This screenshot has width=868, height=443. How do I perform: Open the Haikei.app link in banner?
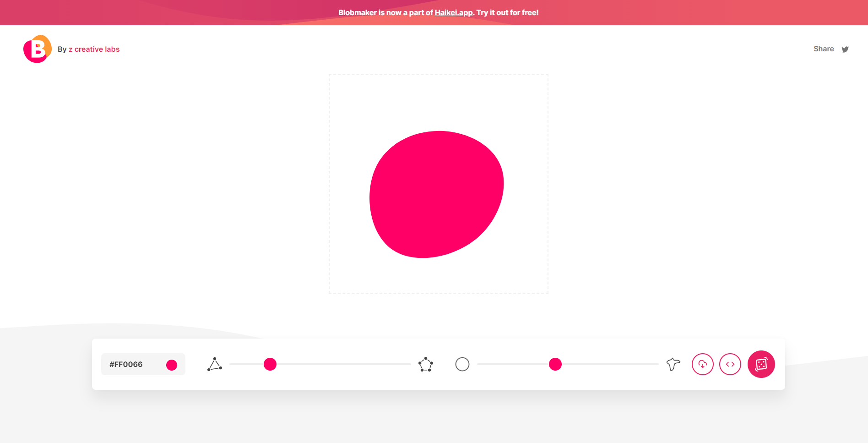tap(453, 12)
